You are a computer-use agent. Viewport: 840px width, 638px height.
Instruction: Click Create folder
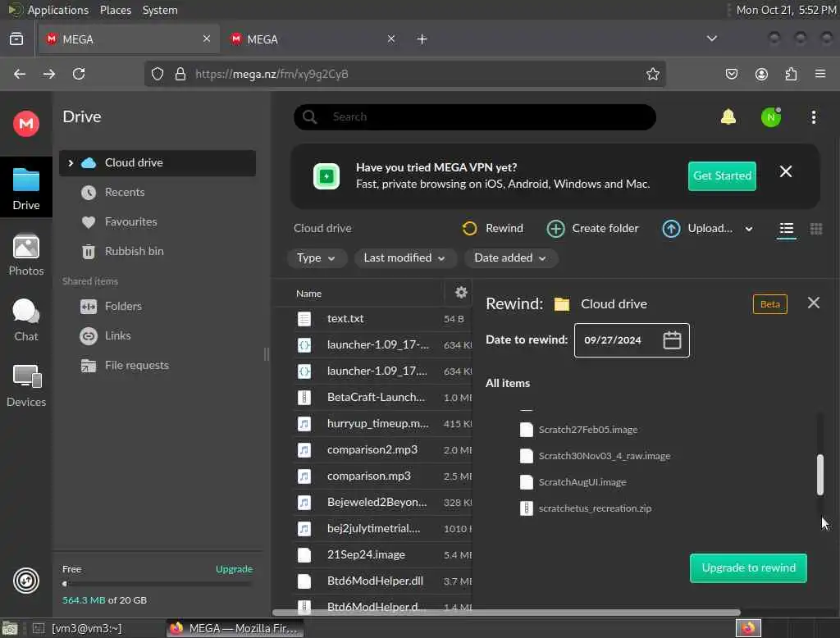[592, 228]
